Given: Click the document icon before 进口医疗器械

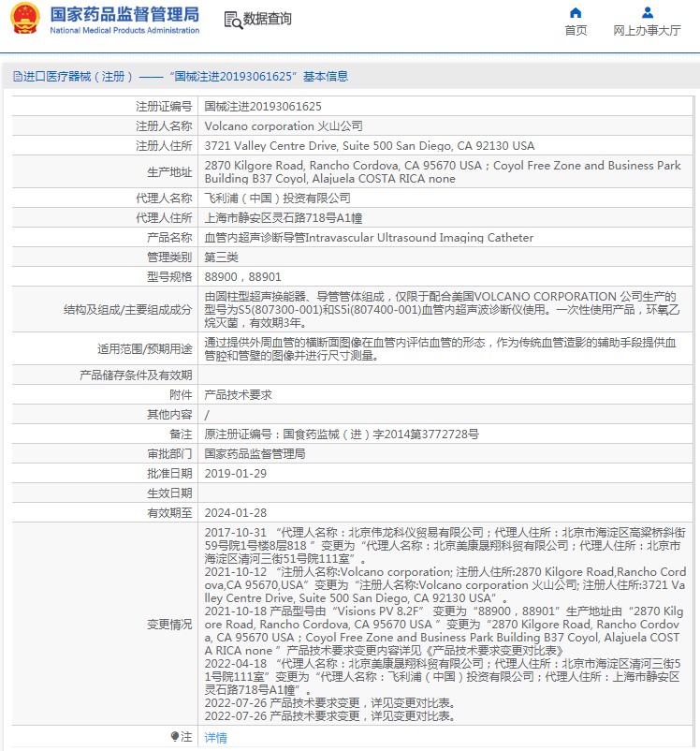Looking at the screenshot, I should (17, 77).
